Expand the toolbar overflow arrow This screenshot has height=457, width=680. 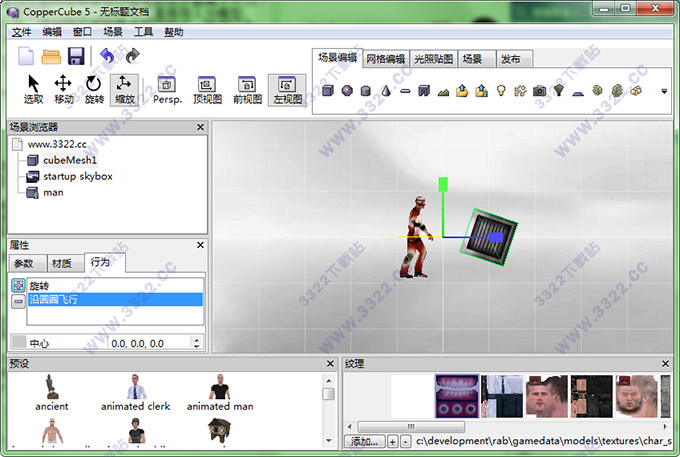click(x=663, y=91)
